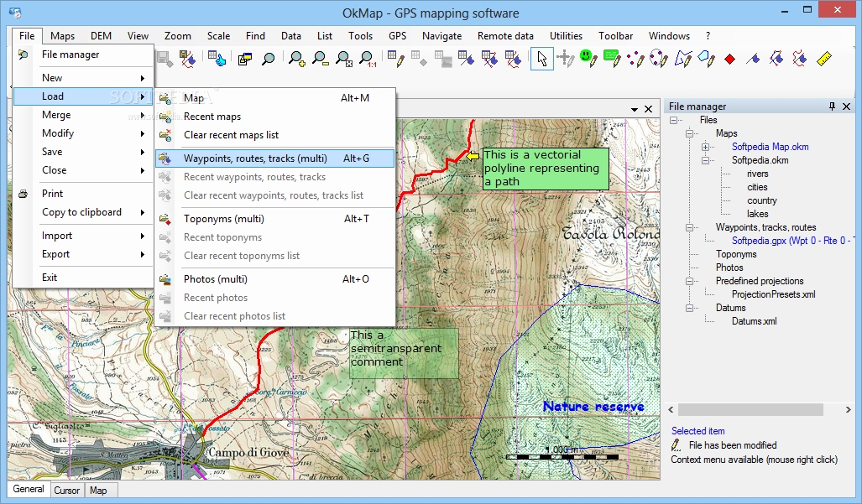This screenshot has width=862, height=504.
Task: Collapse the Waypoints, tracks, routes node
Action: [689, 227]
